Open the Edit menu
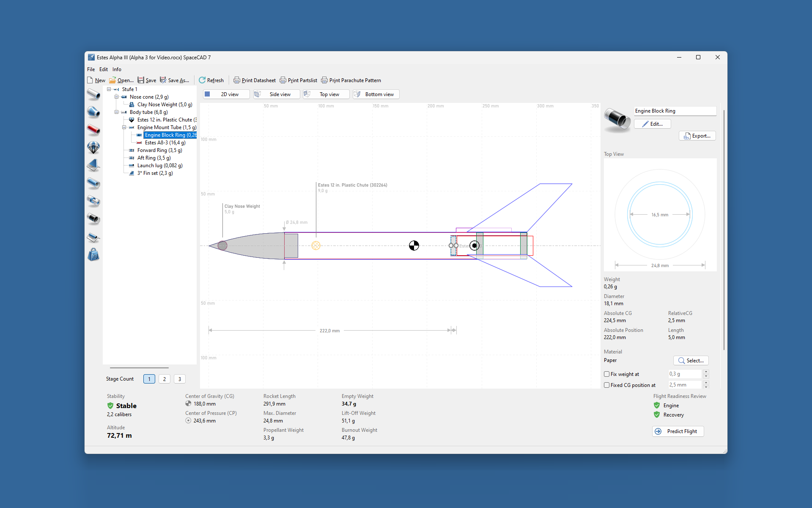The width and height of the screenshot is (812, 508). tap(104, 69)
